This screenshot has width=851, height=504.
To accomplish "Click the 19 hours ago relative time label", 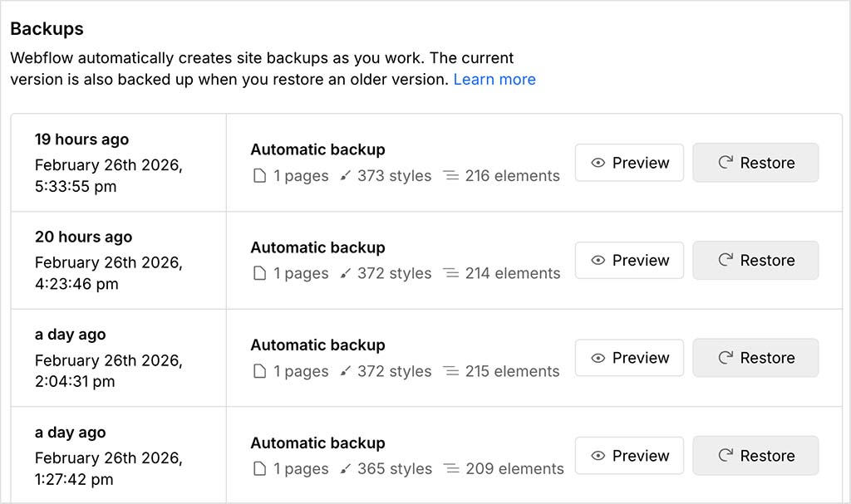I will click(81, 139).
